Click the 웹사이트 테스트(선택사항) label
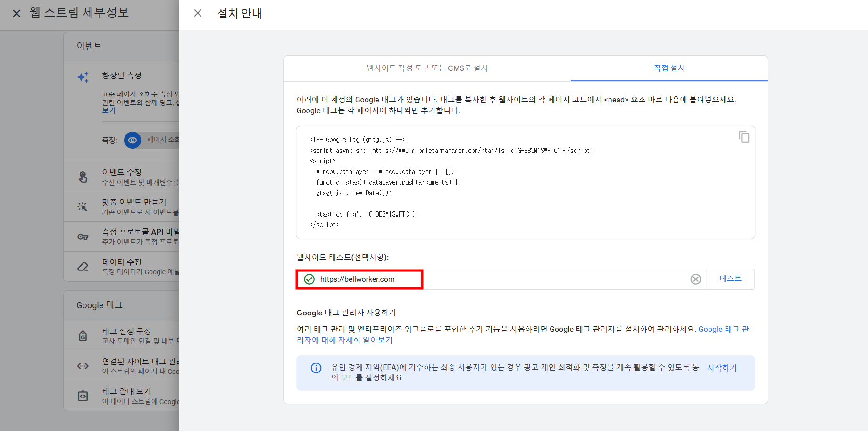 [x=342, y=257]
